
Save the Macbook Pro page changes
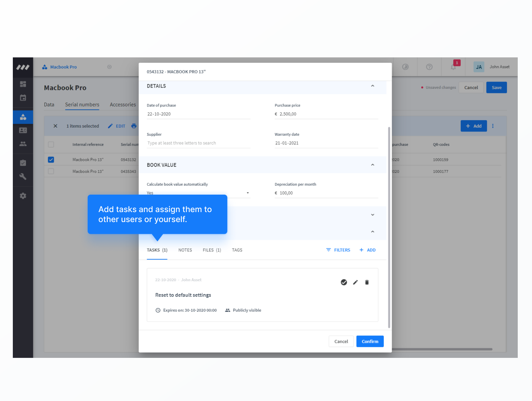(496, 88)
